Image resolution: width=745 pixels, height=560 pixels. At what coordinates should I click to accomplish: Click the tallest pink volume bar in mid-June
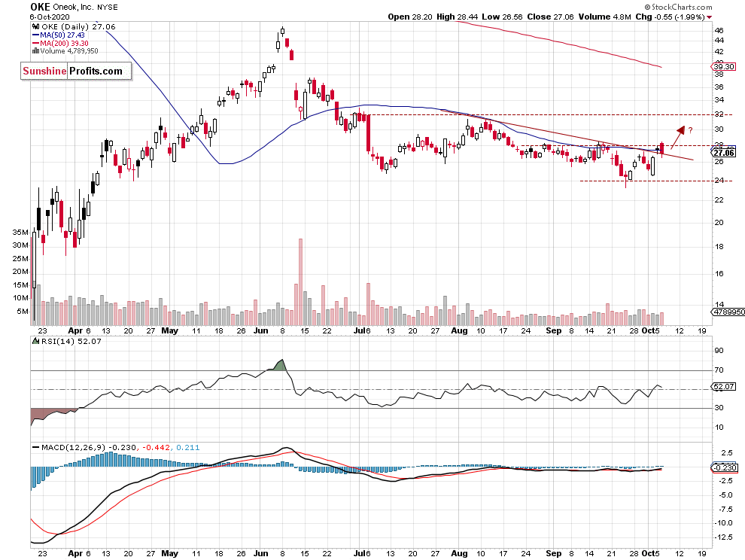[300, 282]
